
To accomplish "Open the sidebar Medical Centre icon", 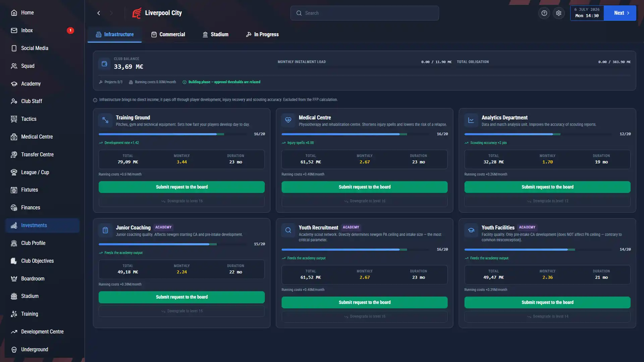I will [14, 137].
